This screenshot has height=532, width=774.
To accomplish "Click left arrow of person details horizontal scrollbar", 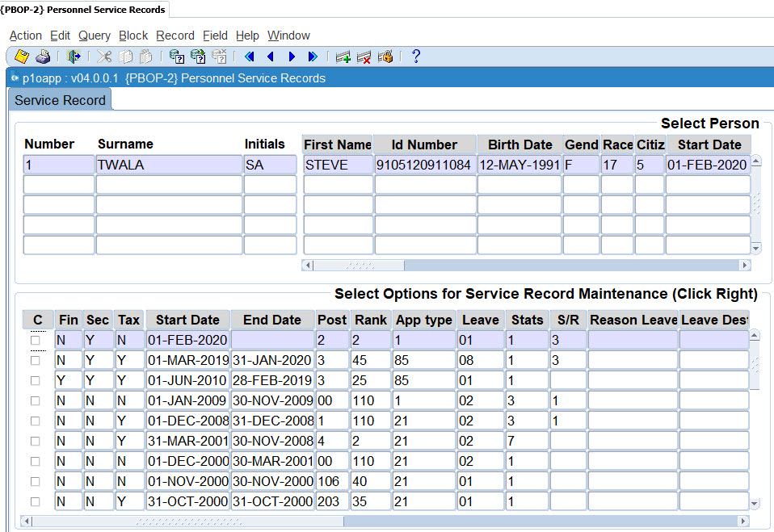I will (x=307, y=265).
